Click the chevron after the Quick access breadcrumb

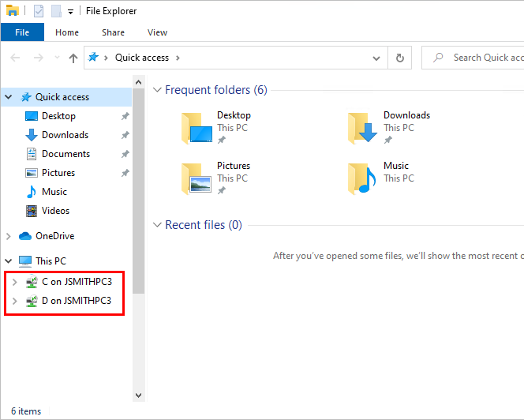(x=178, y=58)
